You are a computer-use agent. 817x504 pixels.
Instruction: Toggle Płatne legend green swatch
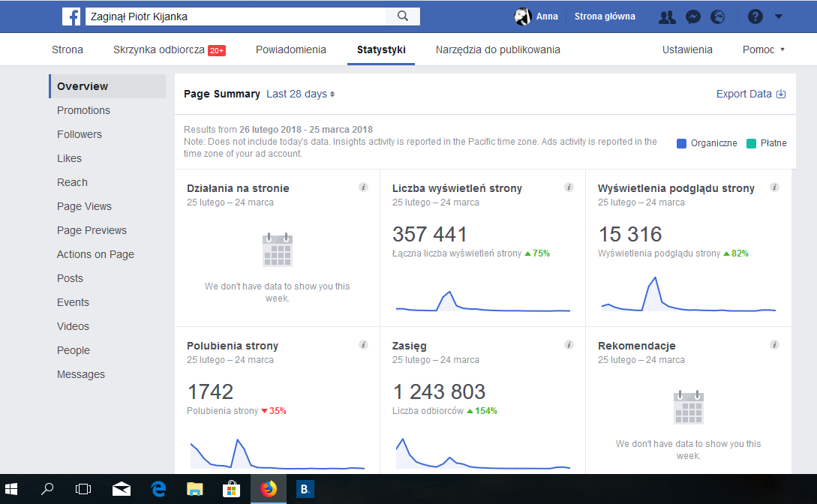(x=752, y=143)
